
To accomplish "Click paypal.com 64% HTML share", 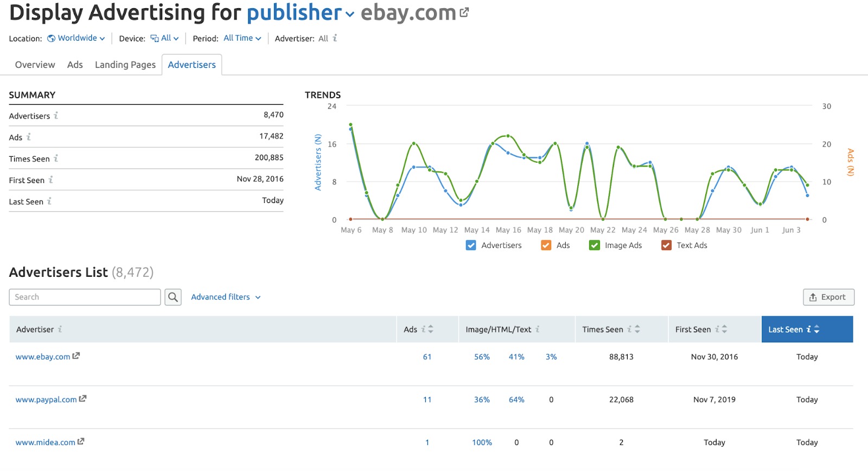I will [516, 399].
